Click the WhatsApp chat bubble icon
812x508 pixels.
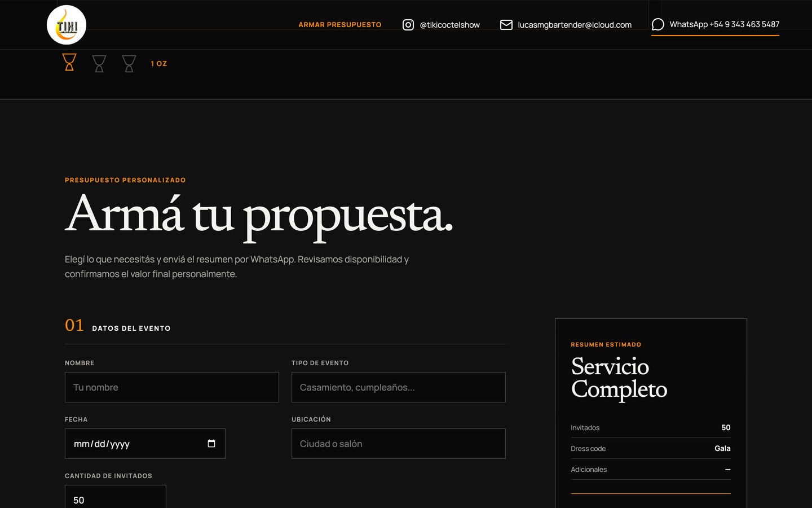pos(657,24)
